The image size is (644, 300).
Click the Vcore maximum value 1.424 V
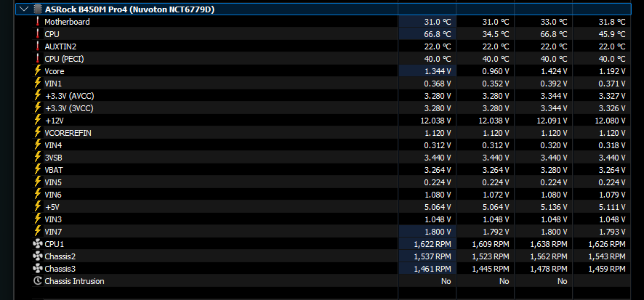(x=555, y=71)
